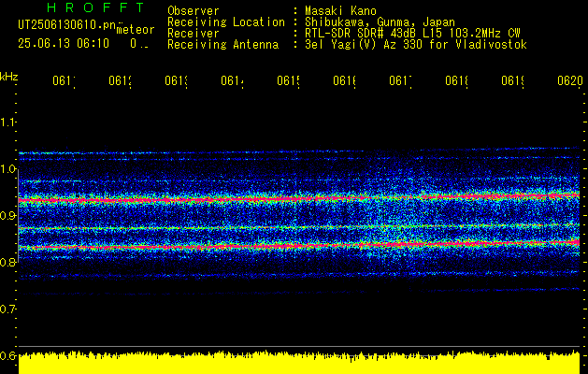Click the 1.0 kHz axis label
This screenshot has width=588, height=374.
[7, 169]
